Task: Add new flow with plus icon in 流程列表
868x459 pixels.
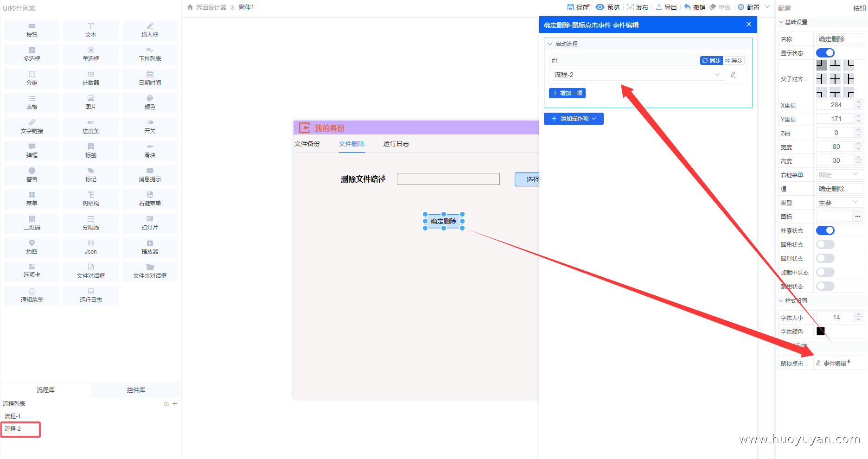Action: [x=175, y=404]
